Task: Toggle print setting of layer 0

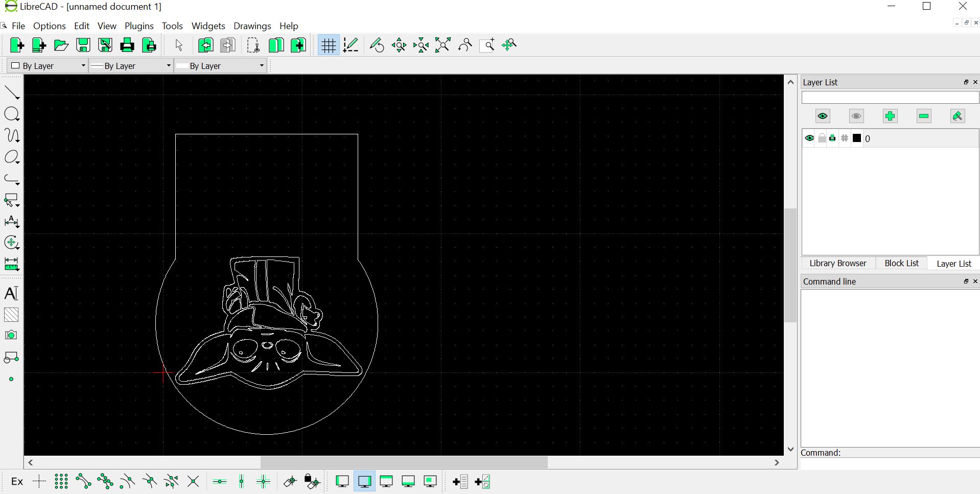Action: click(x=833, y=138)
